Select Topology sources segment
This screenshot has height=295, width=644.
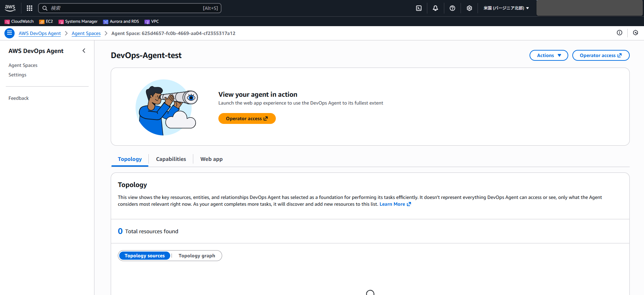point(144,256)
